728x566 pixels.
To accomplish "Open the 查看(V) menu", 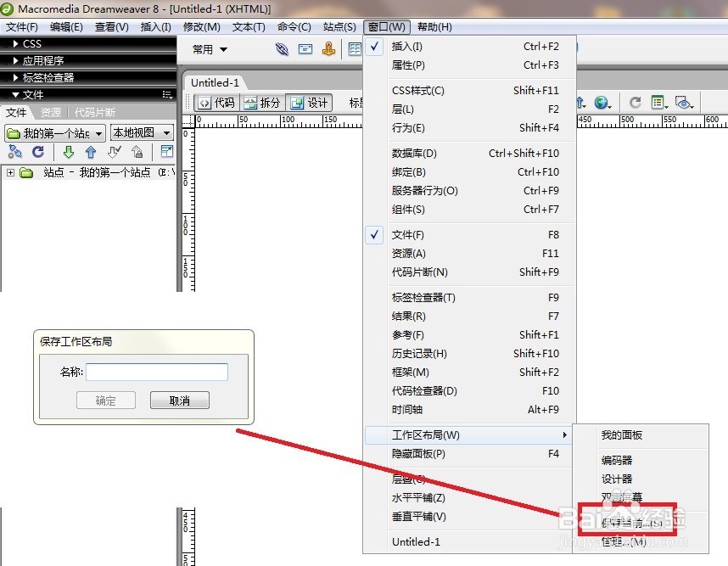I will pyautogui.click(x=111, y=27).
